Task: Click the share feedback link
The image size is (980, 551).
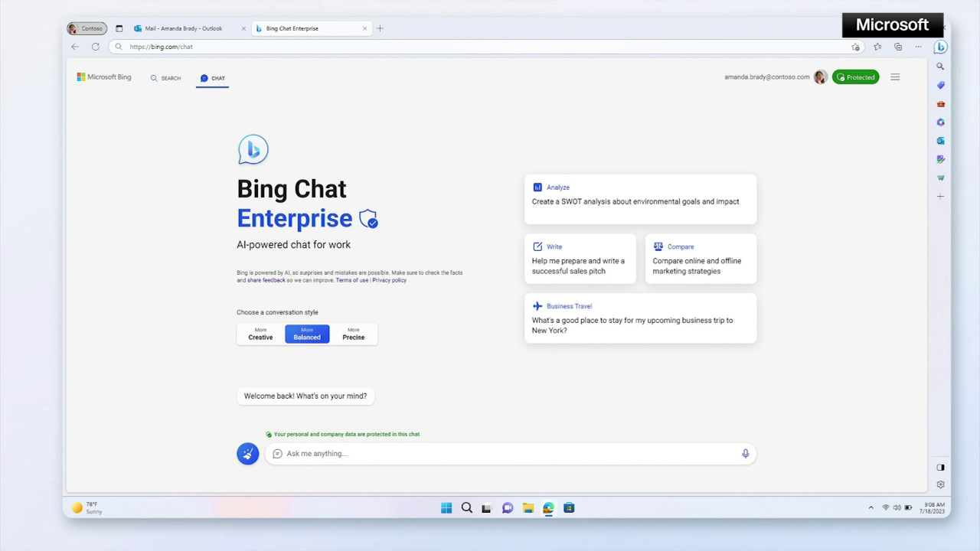Action: 266,280
